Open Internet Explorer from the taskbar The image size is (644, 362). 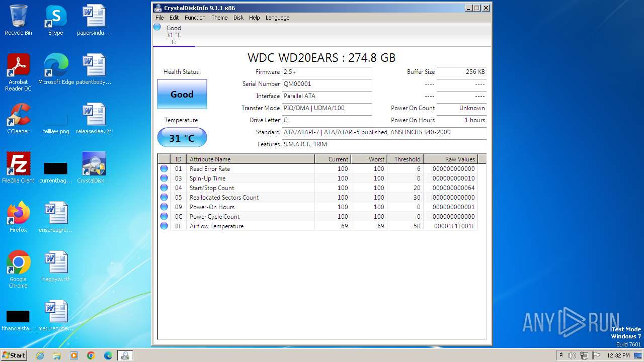pyautogui.click(x=40, y=355)
